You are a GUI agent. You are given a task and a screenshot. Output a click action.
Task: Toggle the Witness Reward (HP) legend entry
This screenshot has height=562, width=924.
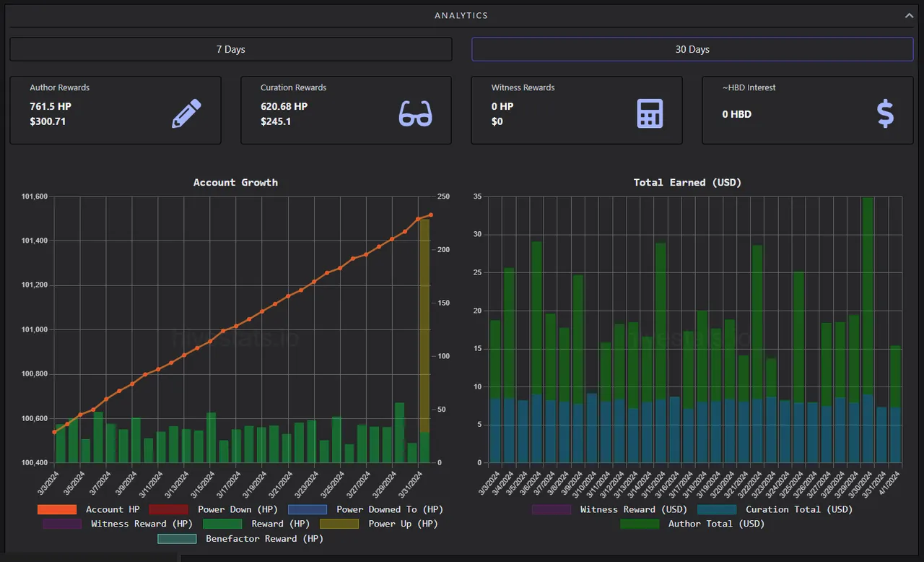point(118,524)
